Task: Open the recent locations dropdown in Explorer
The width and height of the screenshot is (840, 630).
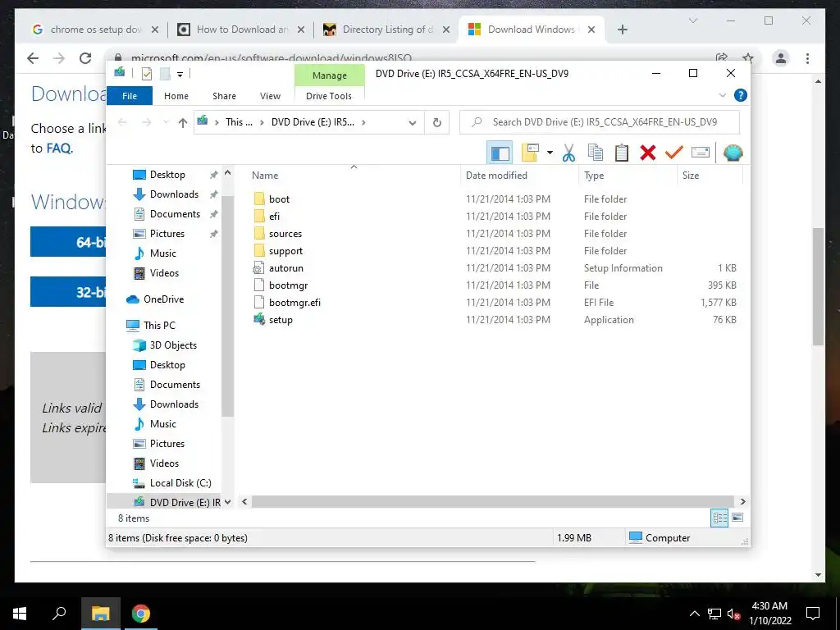Action: 166,123
